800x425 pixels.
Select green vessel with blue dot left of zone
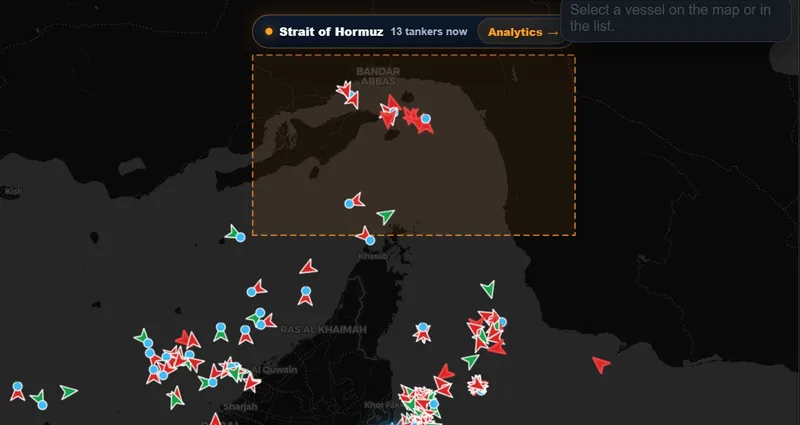(235, 234)
